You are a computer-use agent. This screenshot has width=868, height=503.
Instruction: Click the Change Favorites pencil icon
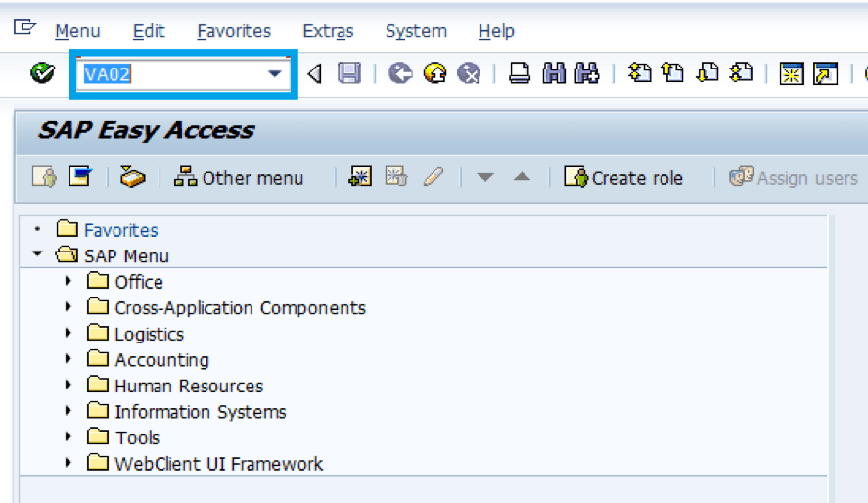click(433, 177)
